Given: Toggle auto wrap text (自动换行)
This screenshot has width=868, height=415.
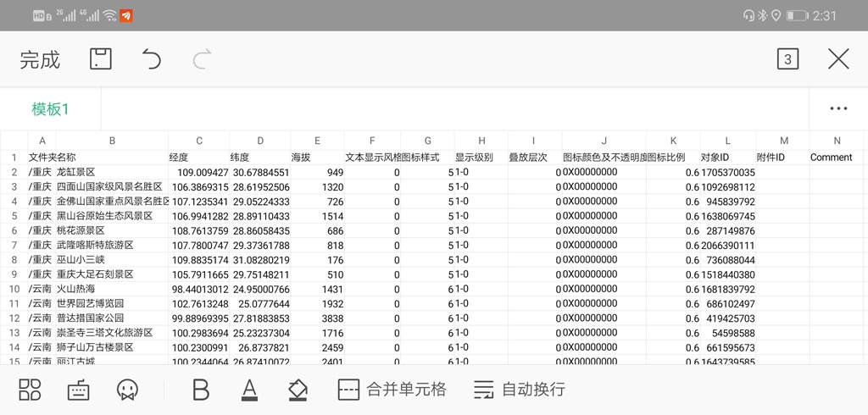Looking at the screenshot, I should click(519, 390).
